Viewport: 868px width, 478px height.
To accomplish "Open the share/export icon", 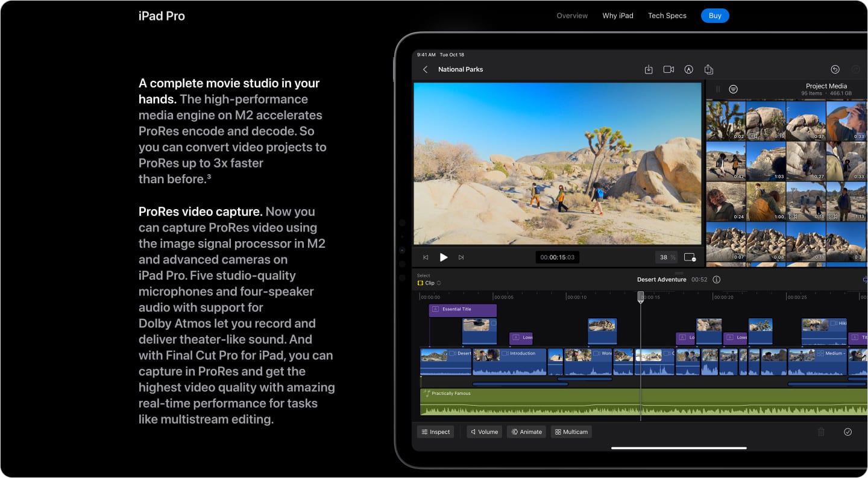I will pyautogui.click(x=709, y=69).
